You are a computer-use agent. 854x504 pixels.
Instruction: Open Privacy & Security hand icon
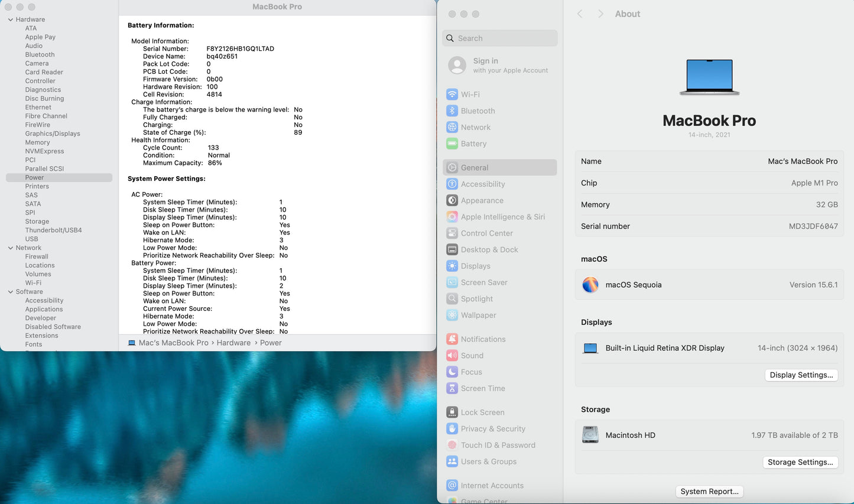click(452, 429)
